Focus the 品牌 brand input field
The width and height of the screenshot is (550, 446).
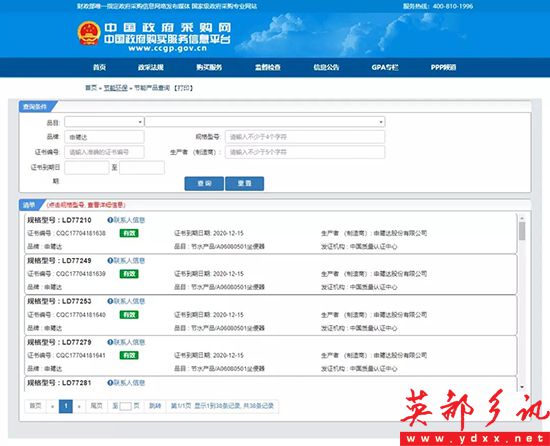(104, 137)
